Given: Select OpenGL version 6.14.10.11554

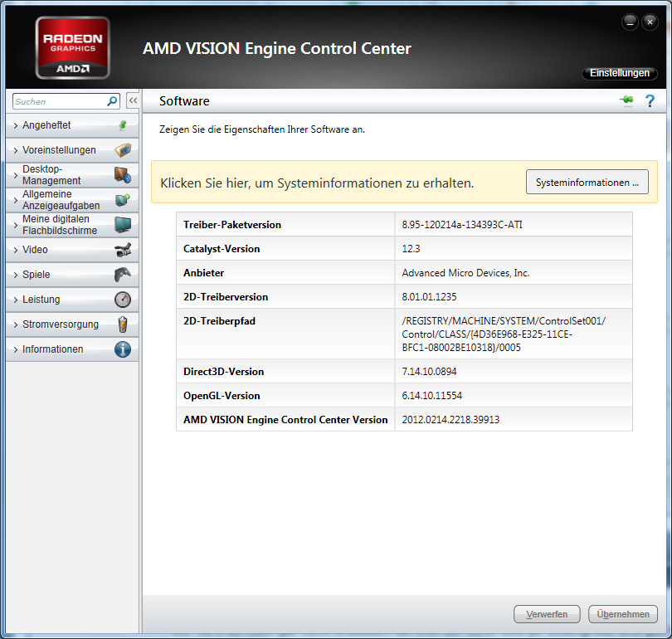Looking at the screenshot, I should [432, 395].
